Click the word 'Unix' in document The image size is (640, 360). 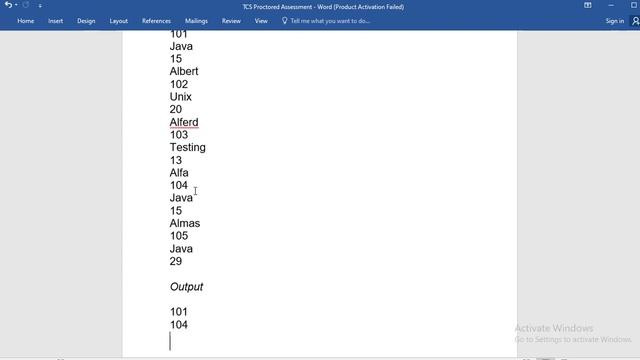[x=181, y=97]
